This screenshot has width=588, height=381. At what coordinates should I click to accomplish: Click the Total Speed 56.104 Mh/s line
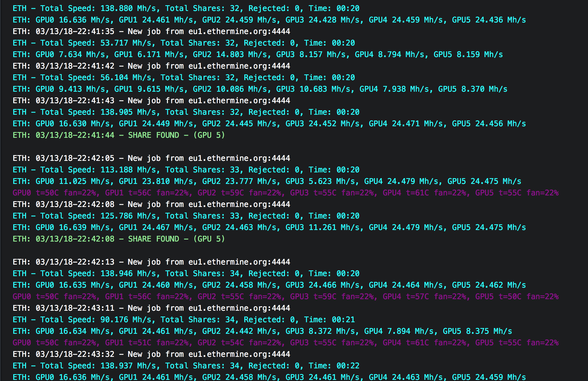[x=184, y=78]
